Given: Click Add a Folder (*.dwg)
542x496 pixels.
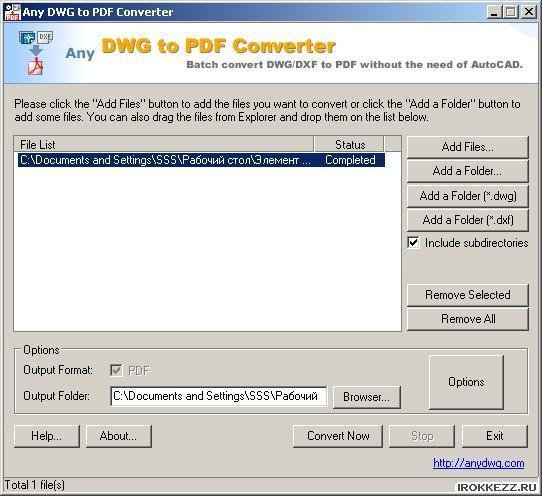Looking at the screenshot, I should pos(468,196).
